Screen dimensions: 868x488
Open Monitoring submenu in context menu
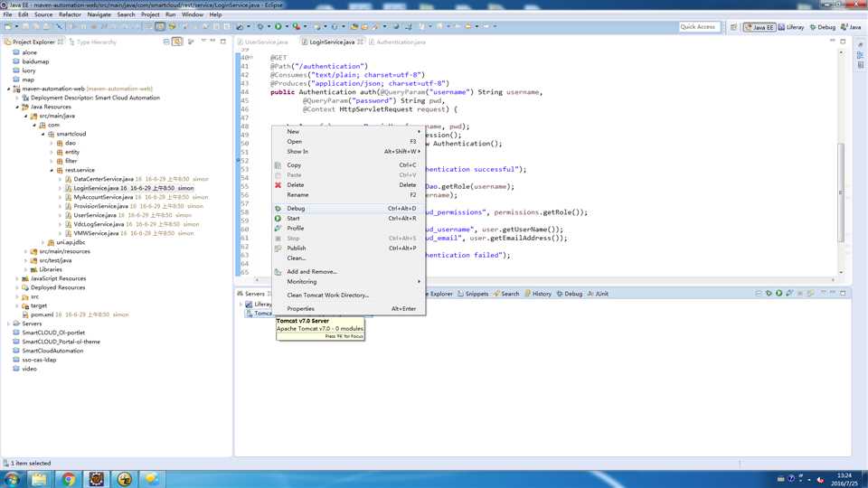coord(349,282)
